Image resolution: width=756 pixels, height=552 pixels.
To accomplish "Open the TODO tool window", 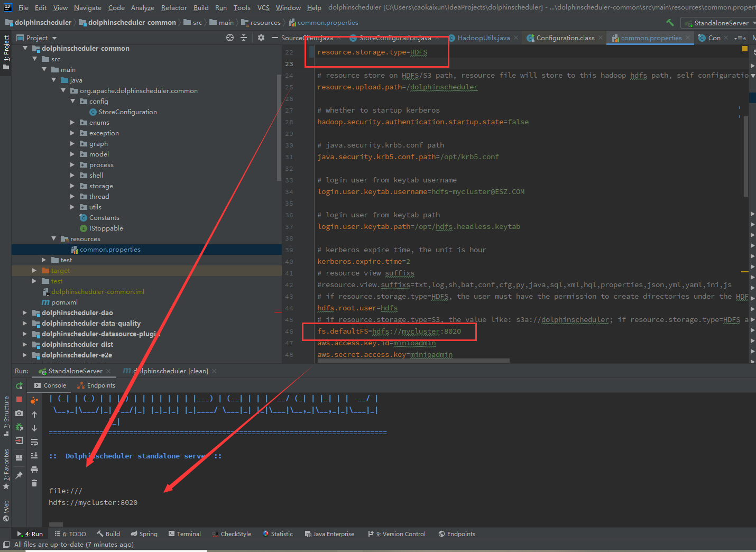I will pos(70,534).
